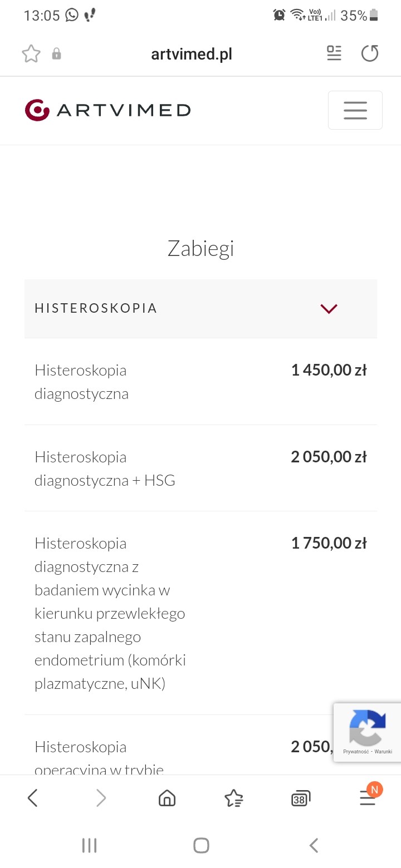Toggle the HISTEROSKOPIA accordion header
The height and width of the screenshot is (868, 401).
[167, 309]
